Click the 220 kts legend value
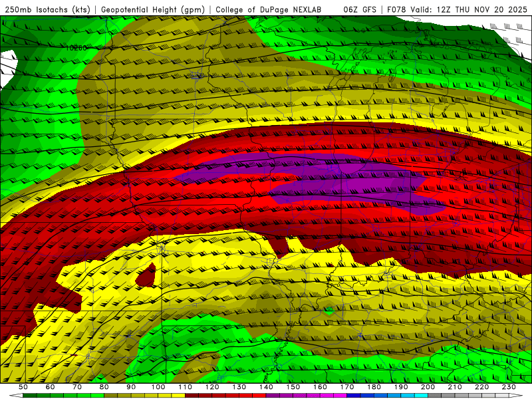The height and width of the screenshot is (399, 532). point(482,387)
